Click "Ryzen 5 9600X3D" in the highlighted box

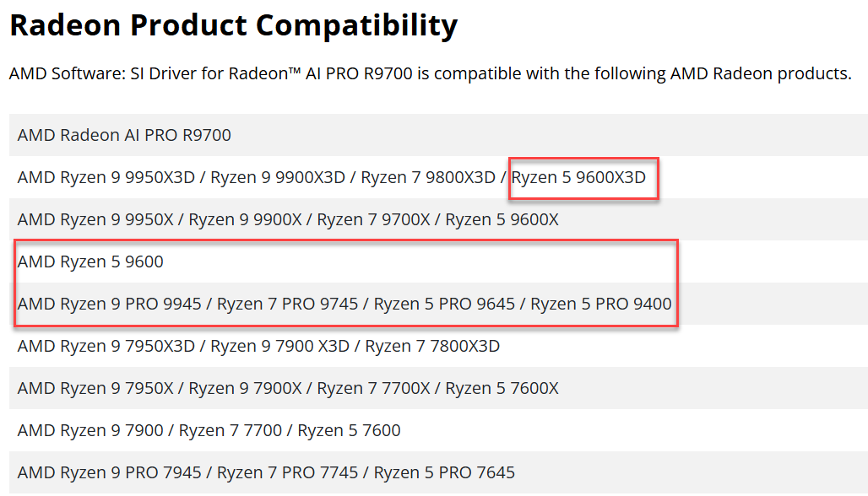pyautogui.click(x=578, y=177)
